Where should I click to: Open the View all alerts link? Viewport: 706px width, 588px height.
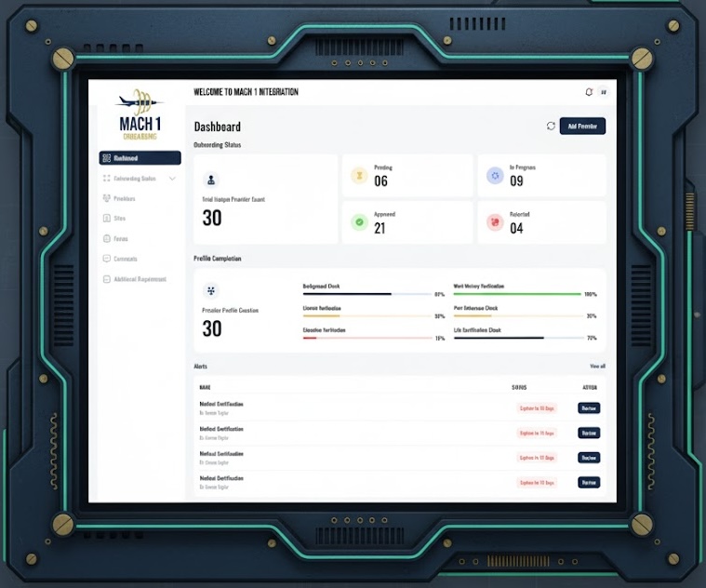[x=597, y=366]
